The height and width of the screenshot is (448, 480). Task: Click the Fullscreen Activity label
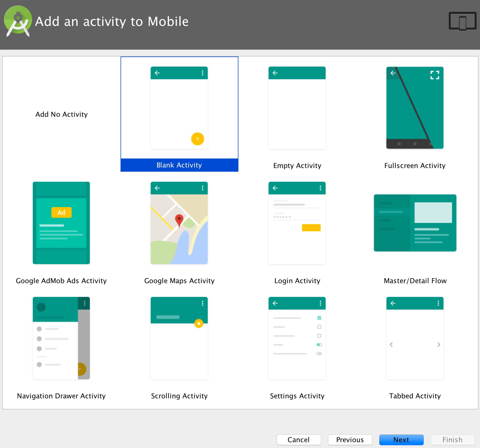[x=415, y=166]
